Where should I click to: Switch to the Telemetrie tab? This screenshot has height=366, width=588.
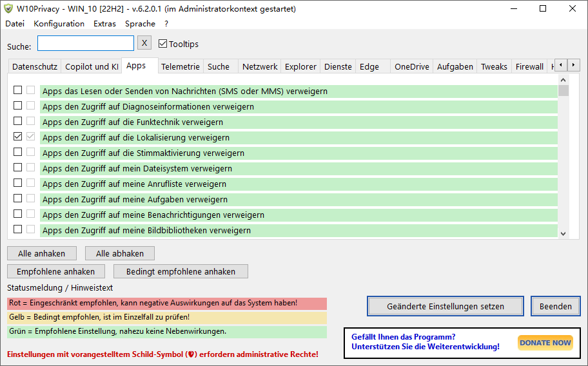[181, 66]
